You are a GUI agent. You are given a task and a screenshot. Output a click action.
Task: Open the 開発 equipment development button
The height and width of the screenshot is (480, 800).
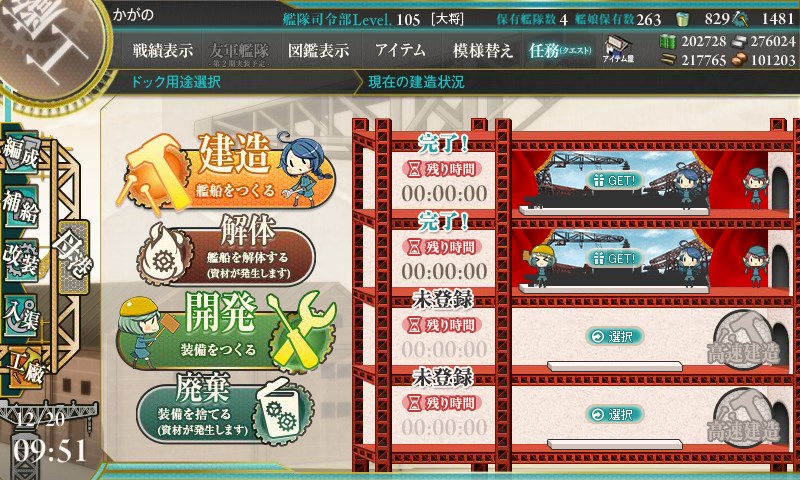click(227, 329)
